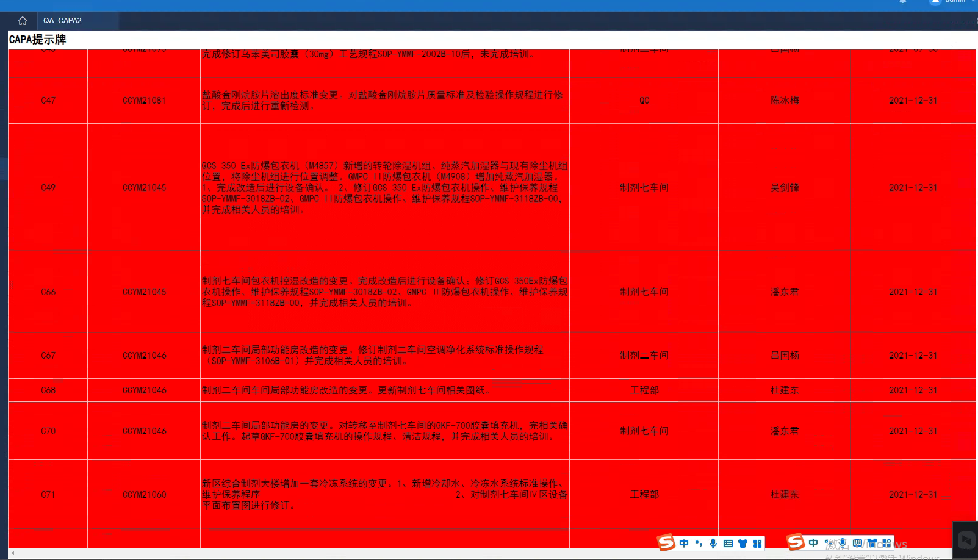The height and width of the screenshot is (560, 978).
Task: Click the CAPA提示牌 heading
Action: point(37,40)
